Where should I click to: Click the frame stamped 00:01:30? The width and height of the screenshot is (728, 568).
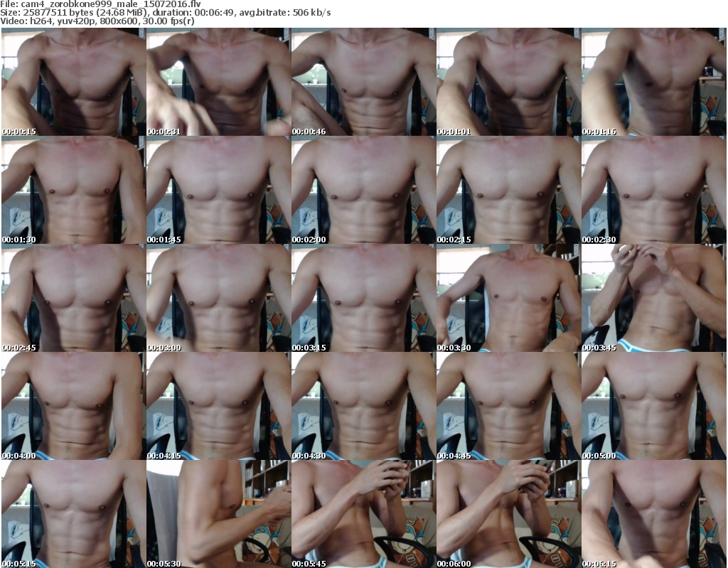73,190
